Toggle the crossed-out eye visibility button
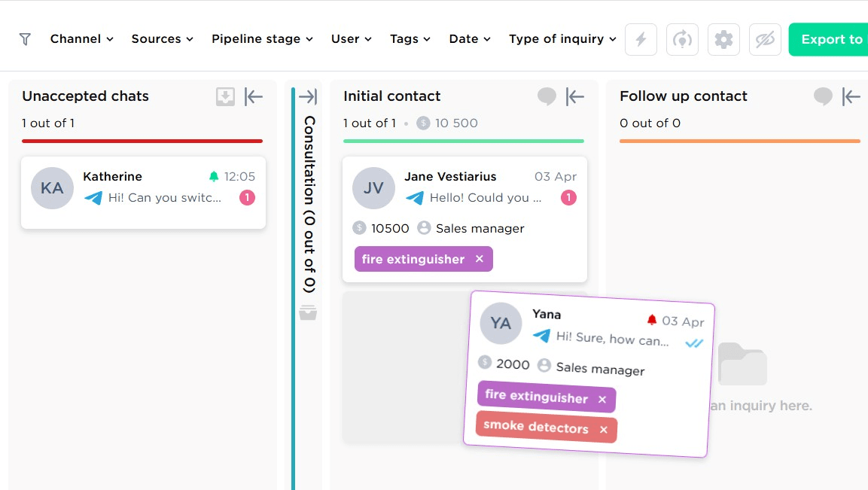Screen dimensions: 868x490 click(x=765, y=39)
